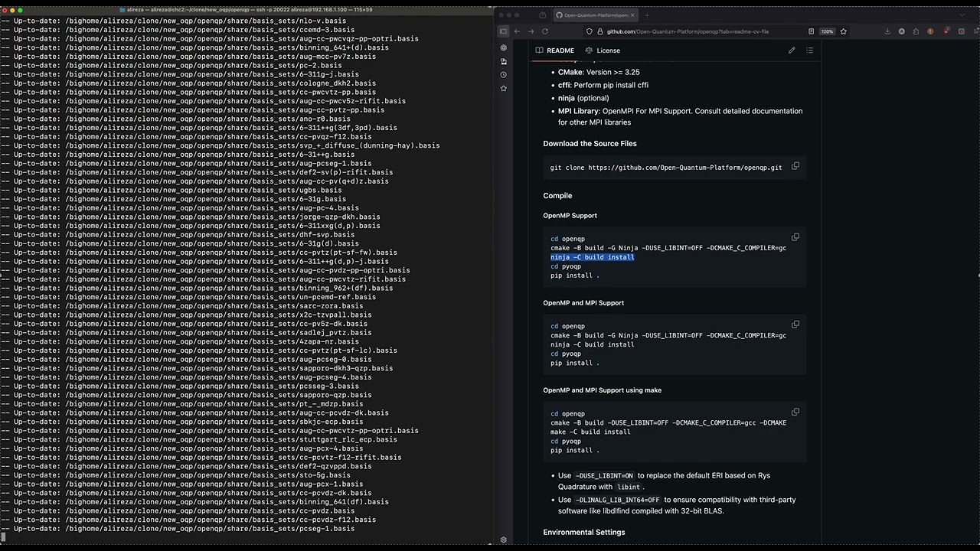Go forward in browser history
The image size is (980, 551).
[531, 31]
